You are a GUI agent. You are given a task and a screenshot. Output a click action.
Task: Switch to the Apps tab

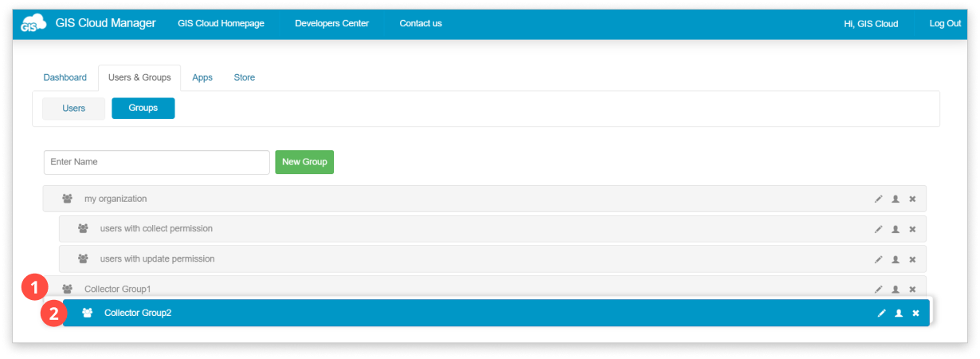pos(202,77)
